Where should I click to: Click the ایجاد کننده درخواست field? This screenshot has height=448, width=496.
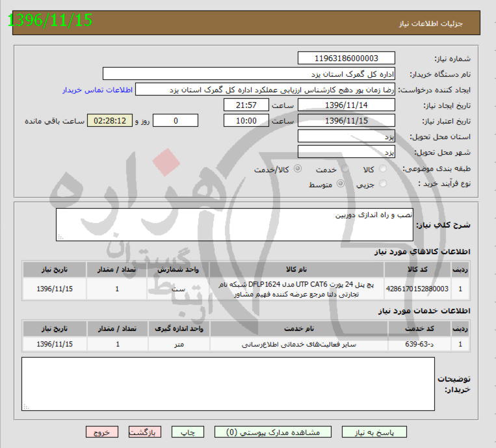point(265,90)
